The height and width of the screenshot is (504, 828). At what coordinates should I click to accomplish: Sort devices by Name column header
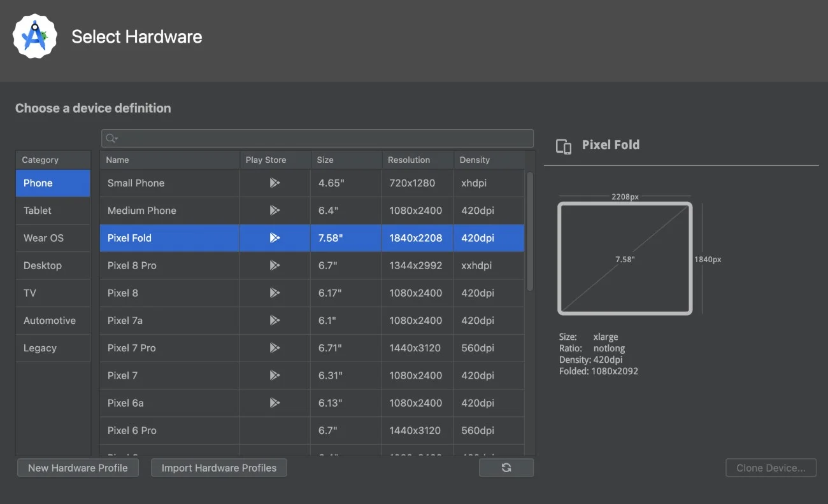[169, 160]
